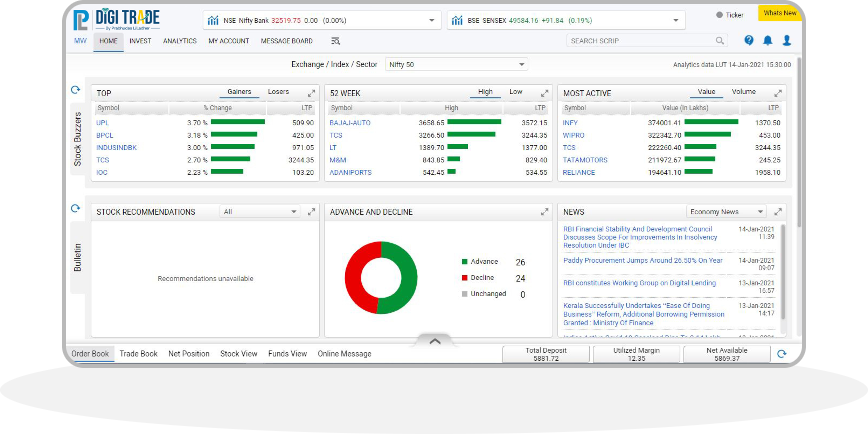Viewport: 868px width, 434px height.
Task: Open the BAJAJ-AUTO stock link
Action: coord(350,123)
